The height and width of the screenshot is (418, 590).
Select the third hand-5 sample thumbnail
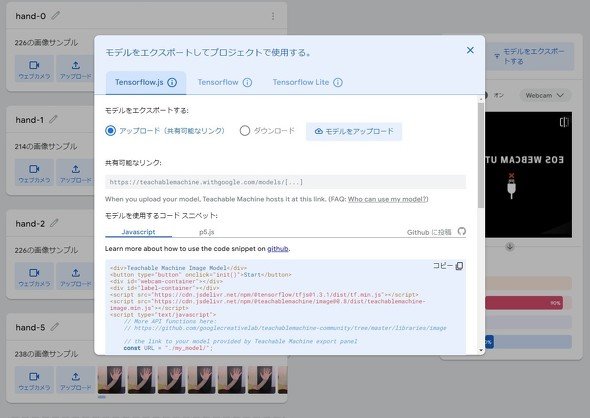pos(172,380)
